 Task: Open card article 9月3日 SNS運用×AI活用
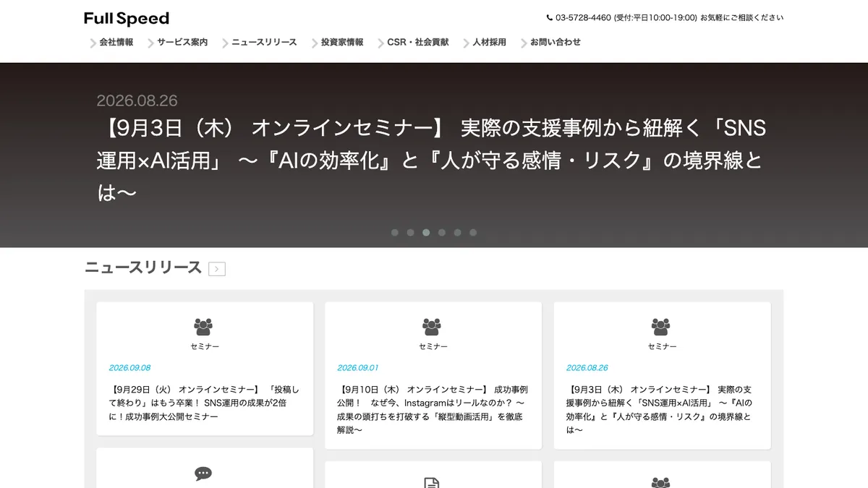(660, 409)
